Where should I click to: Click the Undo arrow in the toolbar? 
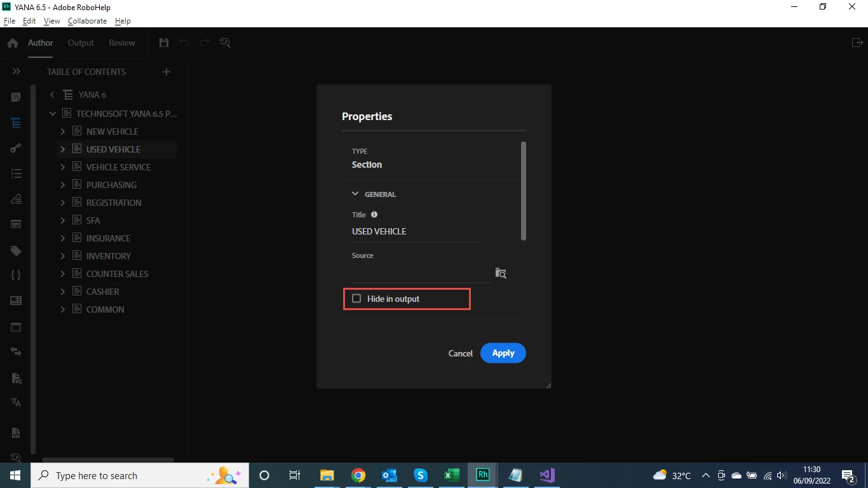(184, 43)
